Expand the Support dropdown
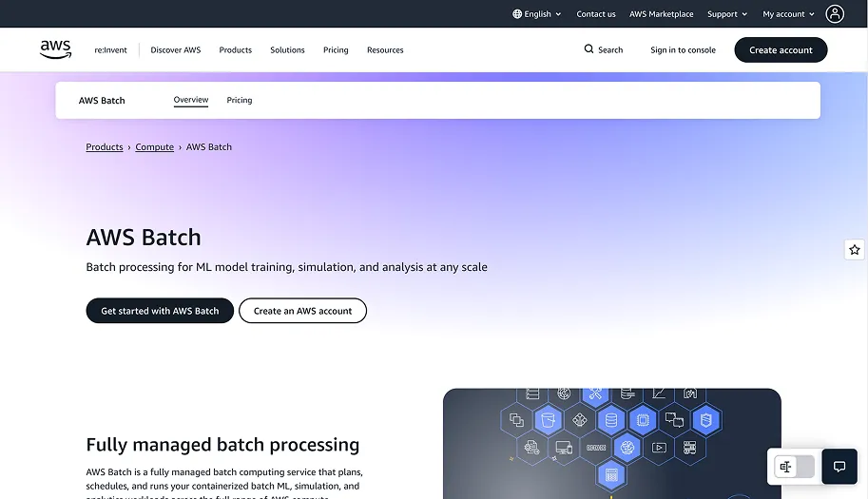Viewport: 868px width, 499px height. (x=727, y=14)
